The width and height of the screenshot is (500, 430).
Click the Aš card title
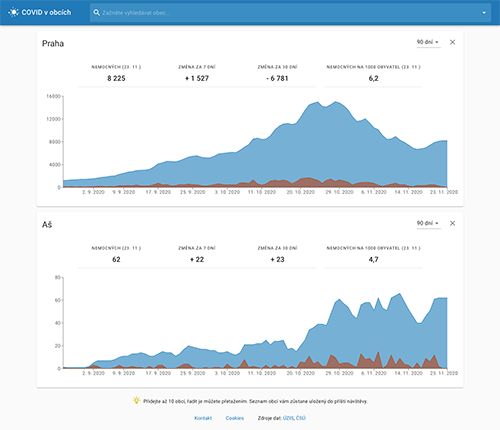[47, 225]
